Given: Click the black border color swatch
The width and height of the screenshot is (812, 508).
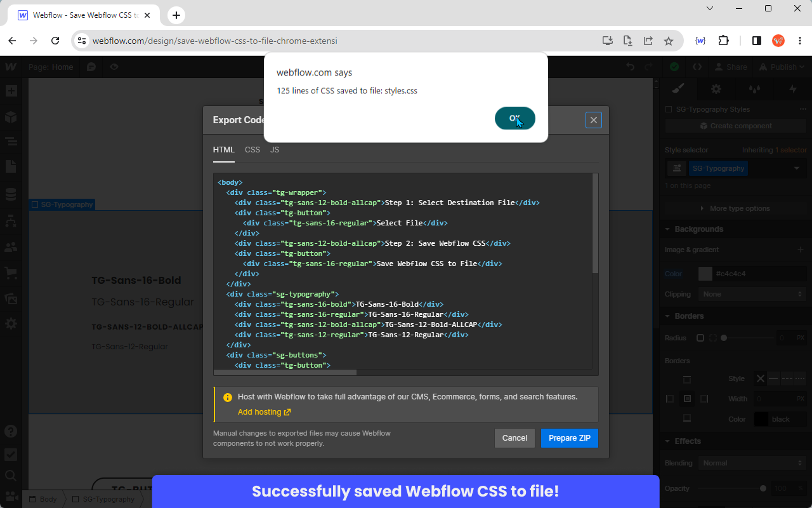Looking at the screenshot, I should 761,419.
